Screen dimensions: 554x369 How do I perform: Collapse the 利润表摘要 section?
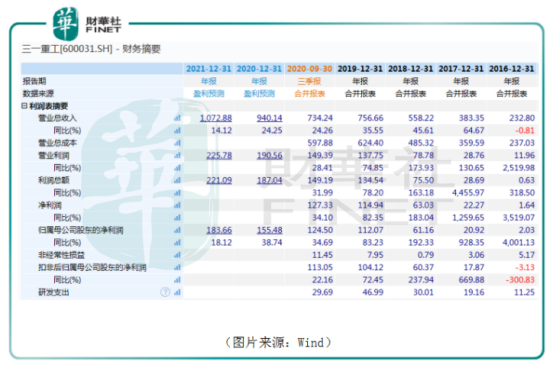point(24,106)
